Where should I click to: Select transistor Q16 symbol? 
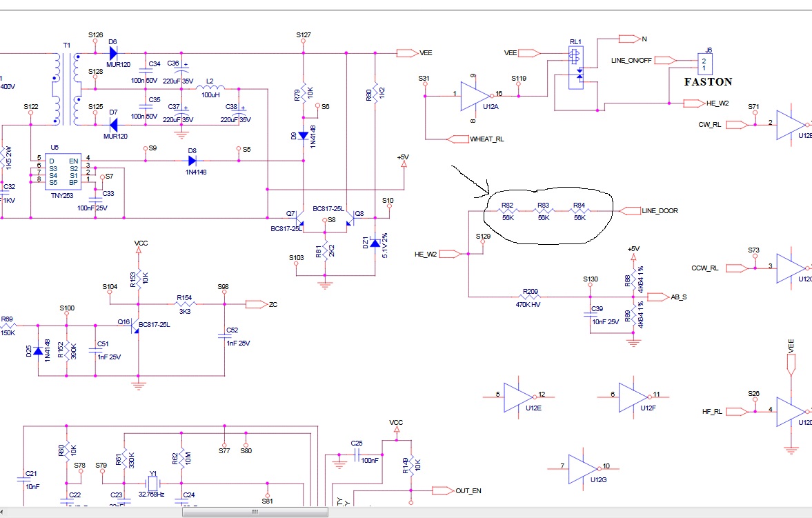135,326
